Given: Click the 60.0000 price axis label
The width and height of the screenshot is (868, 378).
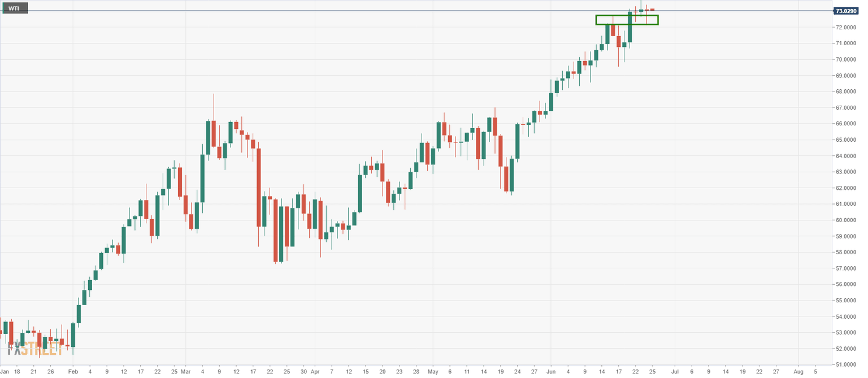Looking at the screenshot, I should 847,220.
